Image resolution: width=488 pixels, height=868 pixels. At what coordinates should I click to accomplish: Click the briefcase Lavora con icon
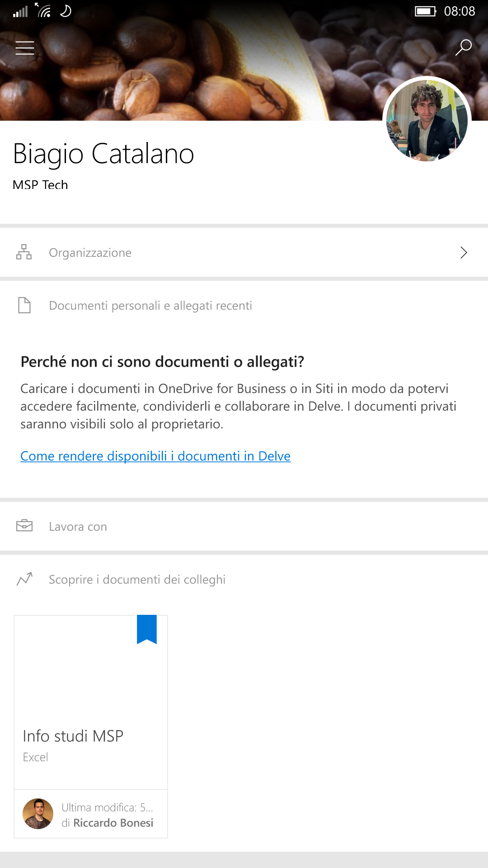(x=24, y=526)
